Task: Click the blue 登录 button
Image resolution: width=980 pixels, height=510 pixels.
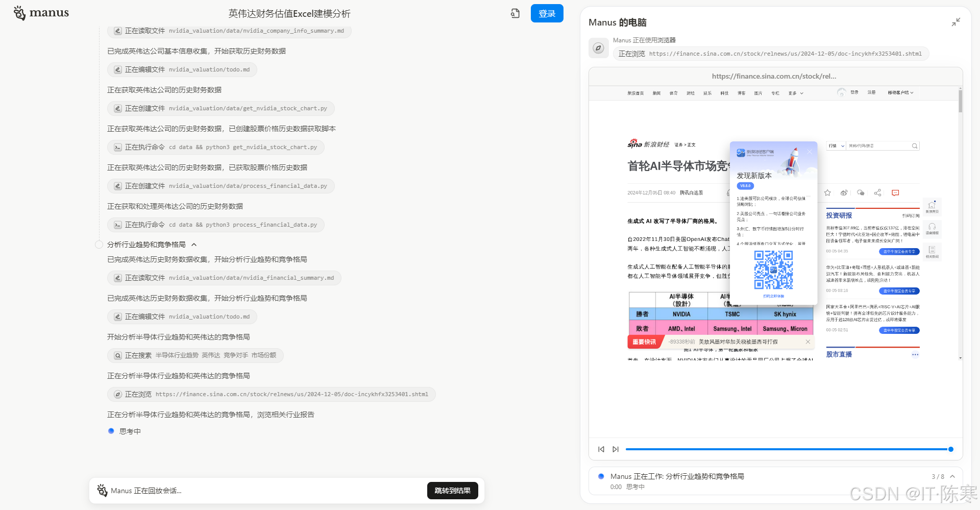Action: (547, 13)
